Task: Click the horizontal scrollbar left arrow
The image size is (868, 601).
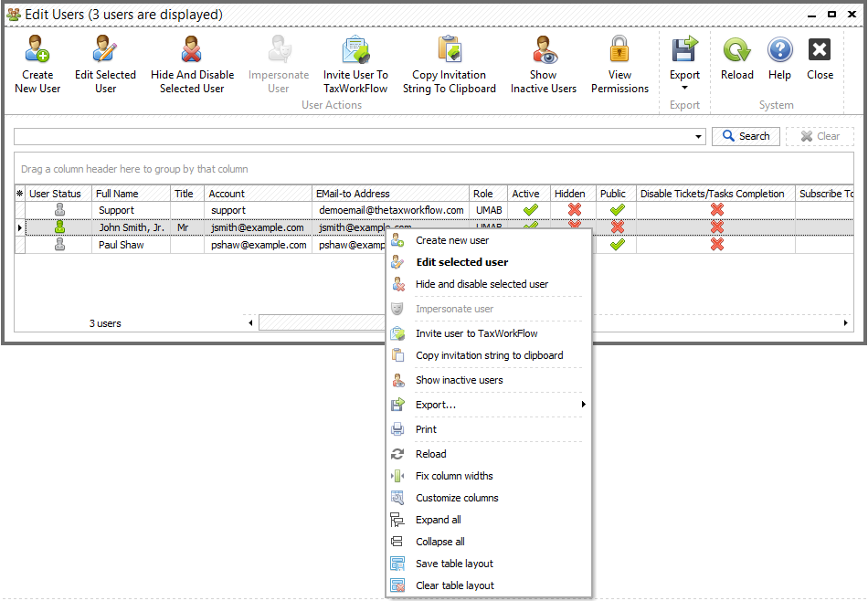Action: [x=250, y=322]
